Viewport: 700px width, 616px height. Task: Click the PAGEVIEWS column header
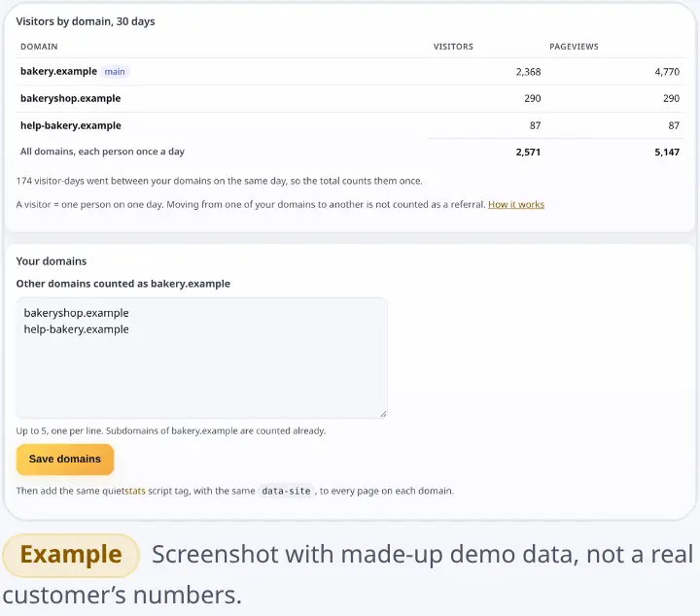574,47
